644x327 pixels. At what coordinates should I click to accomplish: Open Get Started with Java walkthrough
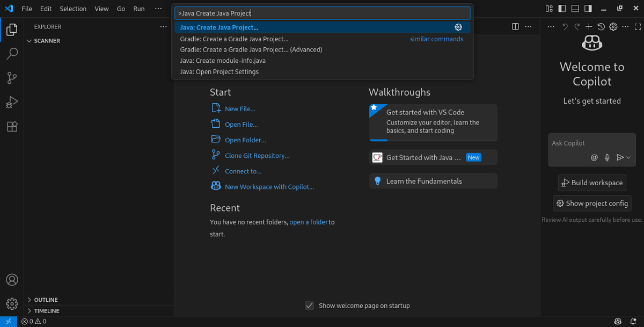click(433, 157)
